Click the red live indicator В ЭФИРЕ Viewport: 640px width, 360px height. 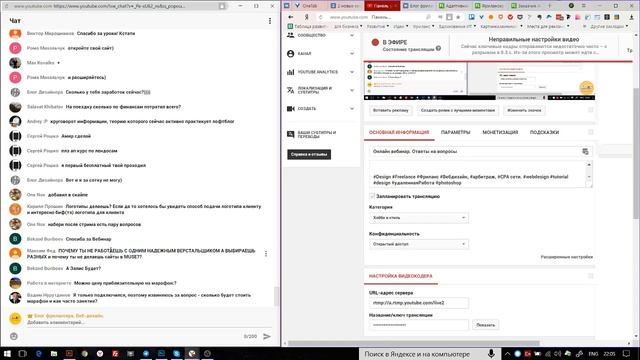(x=375, y=42)
